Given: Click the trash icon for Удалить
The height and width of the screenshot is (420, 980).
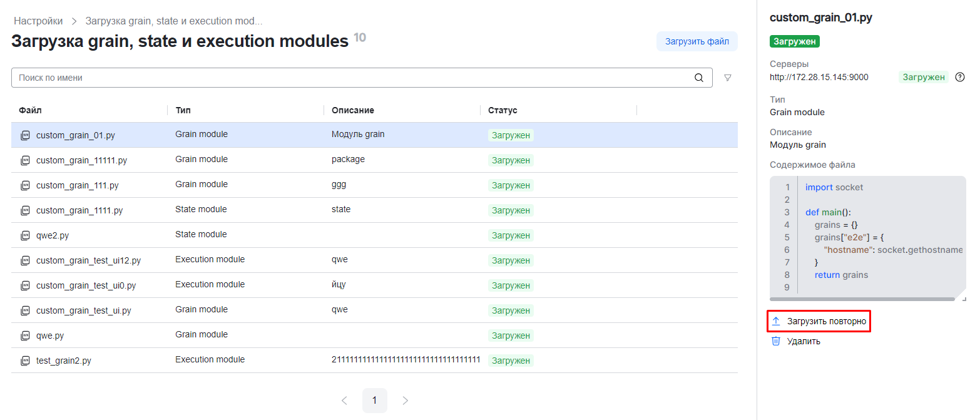Looking at the screenshot, I should (776, 341).
